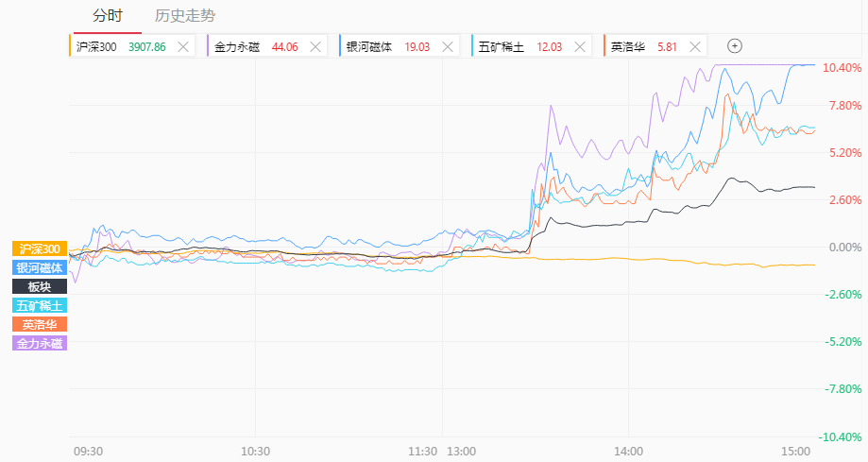Screen dimensions: 868x462
Task: Switch to the 历史走势 tab
Action: pyautogui.click(x=185, y=15)
